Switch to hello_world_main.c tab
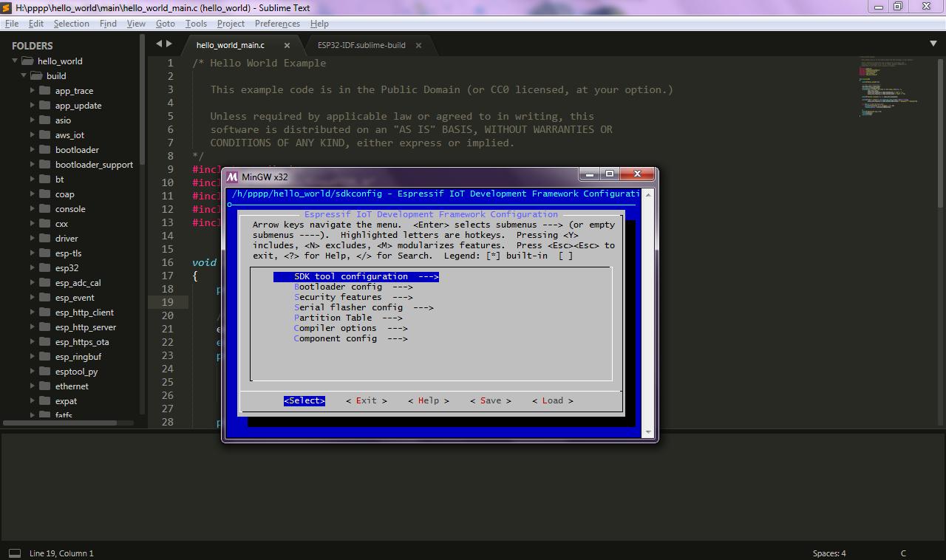Screen dimensions: 946x560 [x=231, y=45]
